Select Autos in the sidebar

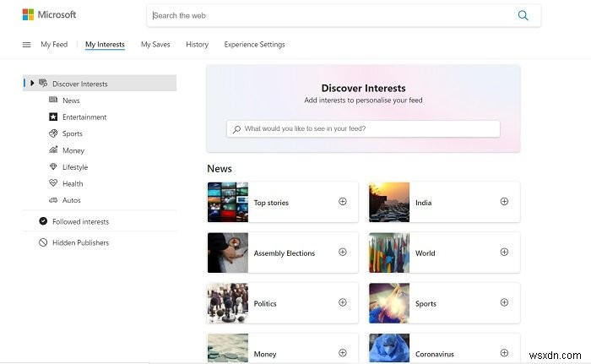tap(72, 200)
